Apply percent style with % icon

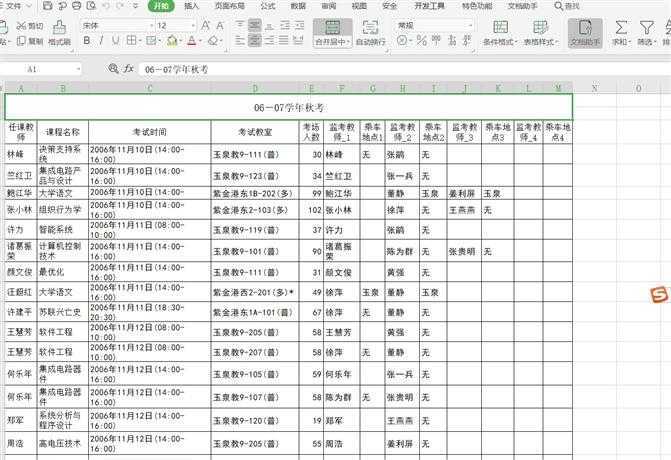421,41
